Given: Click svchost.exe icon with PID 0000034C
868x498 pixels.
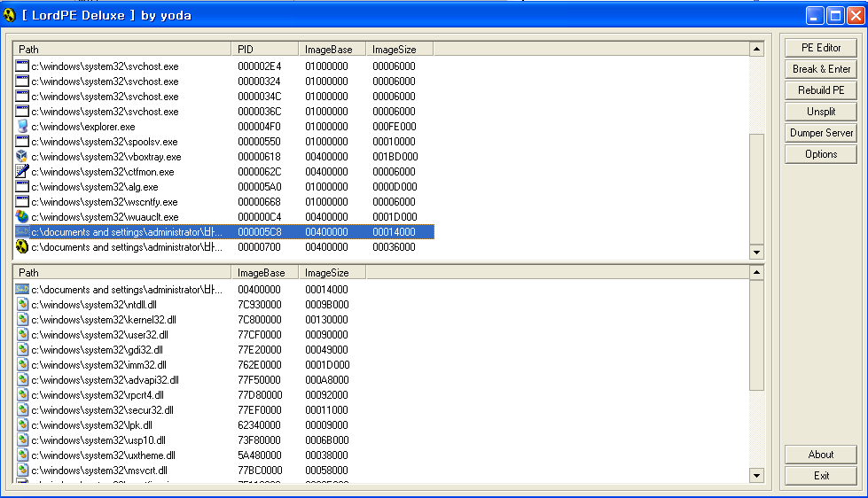Looking at the screenshot, I should [22, 97].
